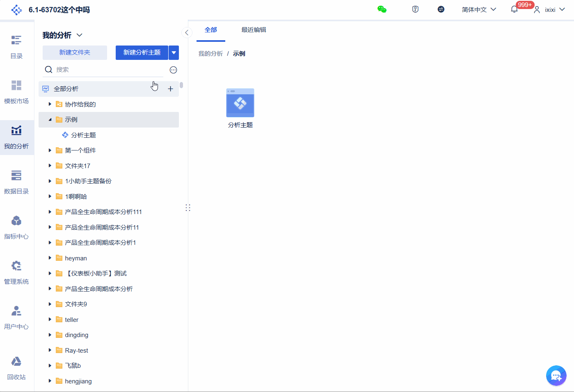This screenshot has height=392, width=574.
Task: Open the 数据目录 sidebar item
Action: click(x=16, y=182)
